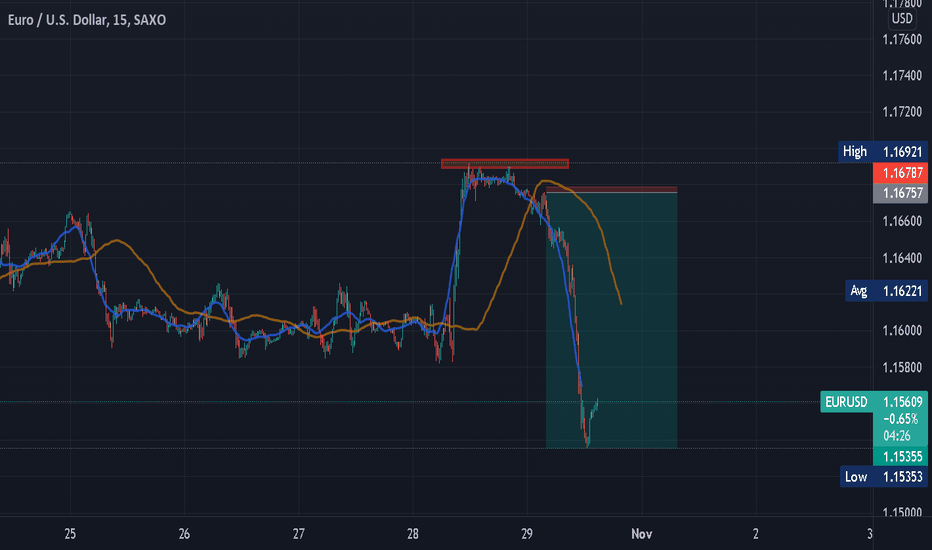Click the 25 date label on time axis
This screenshot has height=550, width=932.
point(70,534)
